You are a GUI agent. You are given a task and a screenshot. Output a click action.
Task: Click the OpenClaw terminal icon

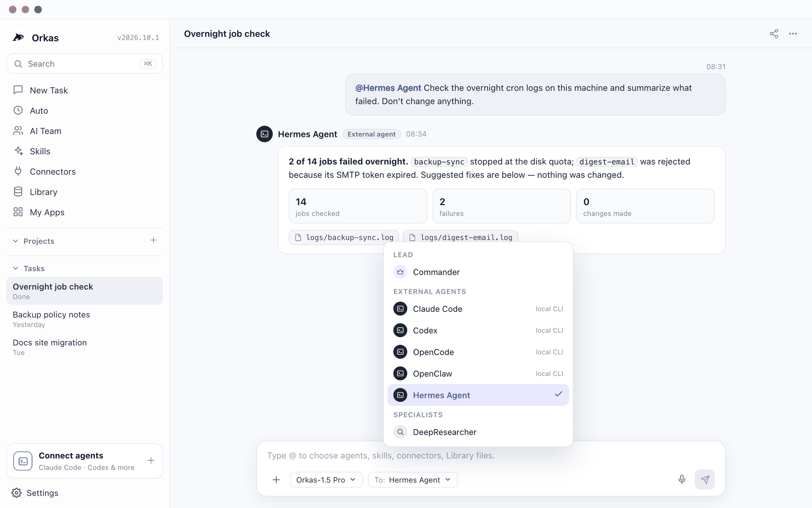(x=400, y=373)
